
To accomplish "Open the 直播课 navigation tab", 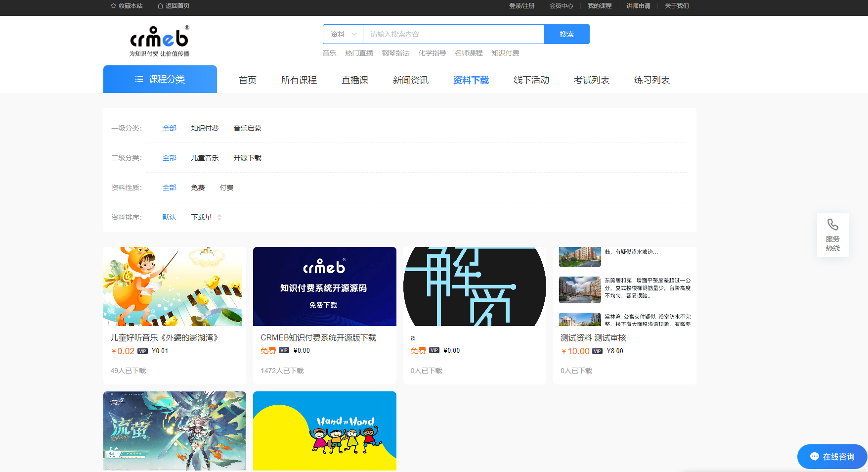I will [x=354, y=80].
